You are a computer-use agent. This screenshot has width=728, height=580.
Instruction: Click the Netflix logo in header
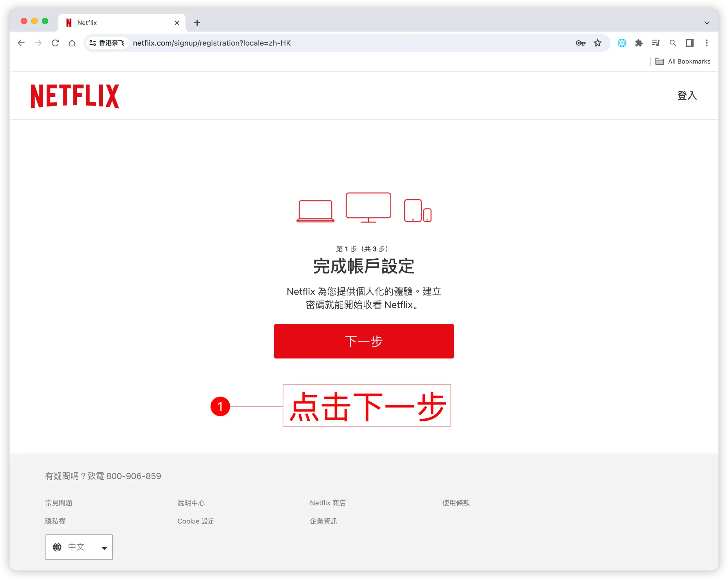coord(75,96)
